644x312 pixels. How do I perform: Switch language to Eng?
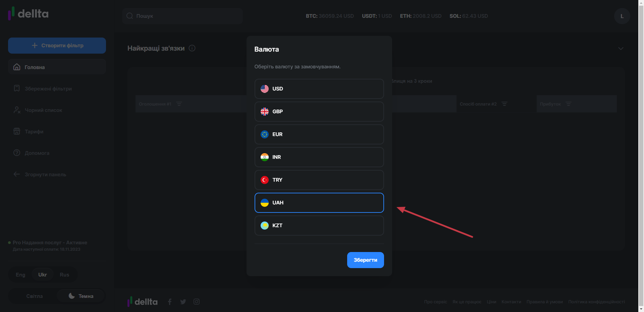[20, 275]
